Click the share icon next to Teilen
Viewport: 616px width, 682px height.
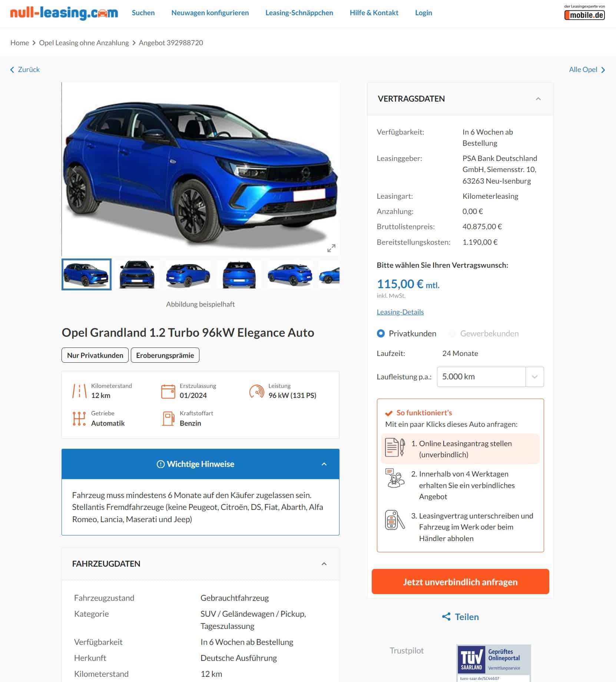pos(446,617)
